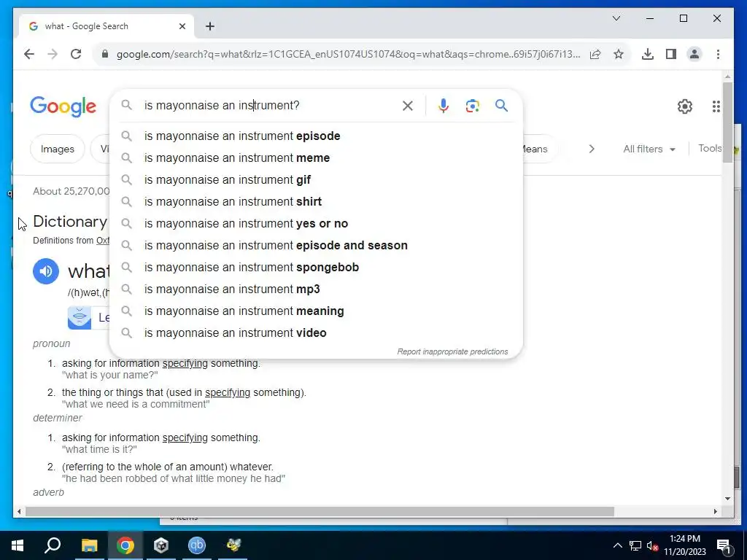Open the bee taskbar application
Screen dimensions: 747x560
coord(233,545)
